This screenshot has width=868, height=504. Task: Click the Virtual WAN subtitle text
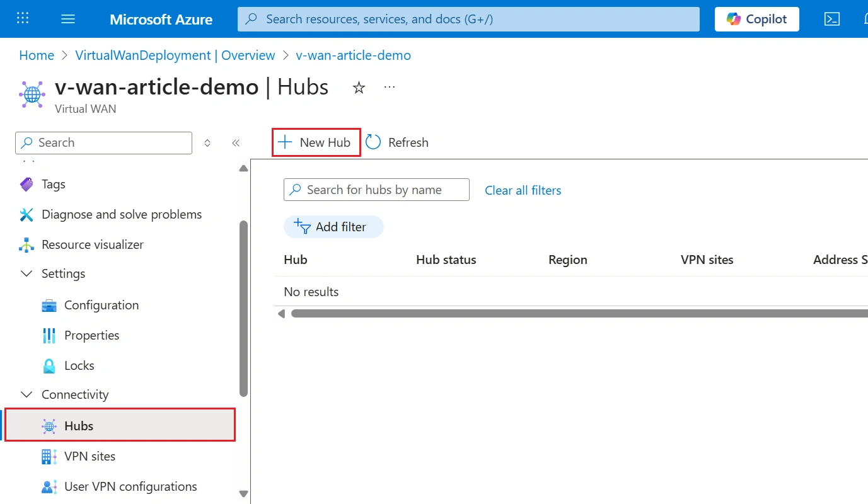tap(86, 108)
